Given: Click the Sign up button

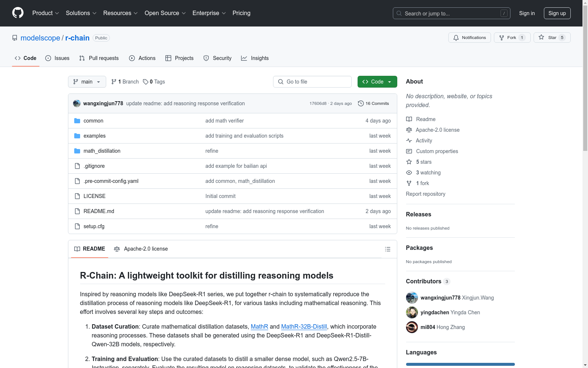Looking at the screenshot, I should [557, 13].
